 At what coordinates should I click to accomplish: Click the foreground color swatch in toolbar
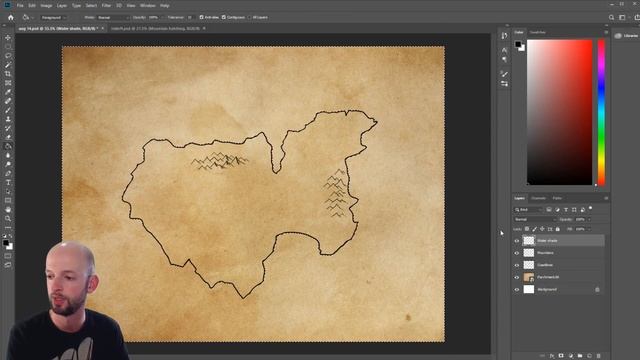pos(6,243)
